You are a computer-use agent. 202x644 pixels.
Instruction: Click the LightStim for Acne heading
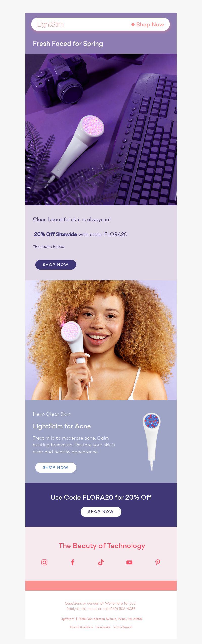(62, 426)
